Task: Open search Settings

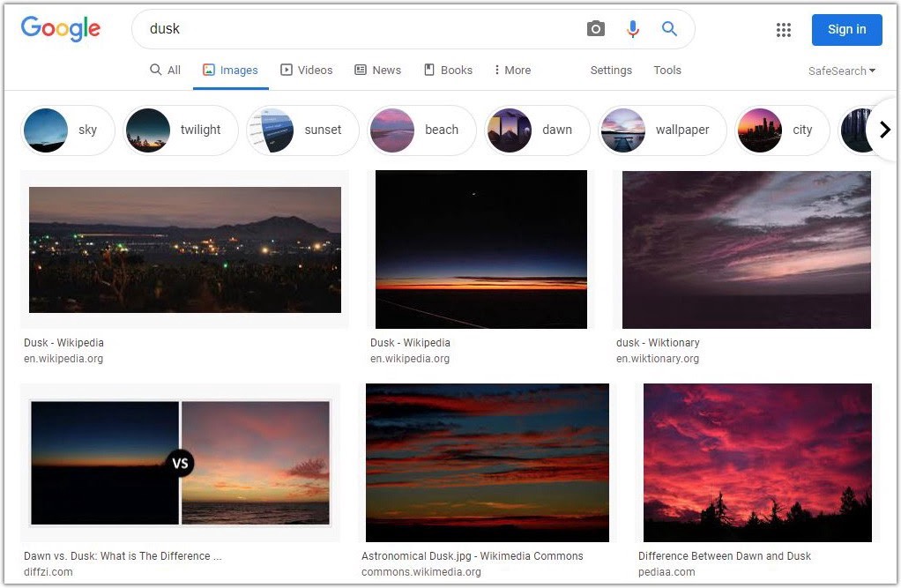Action: (x=611, y=71)
